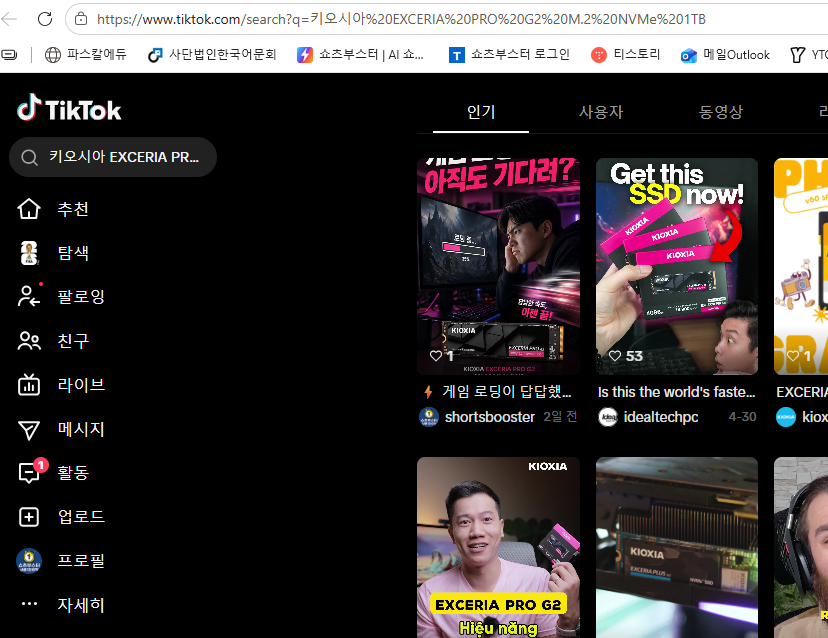
Task: Open the shortsbooster username link
Action: click(x=490, y=417)
